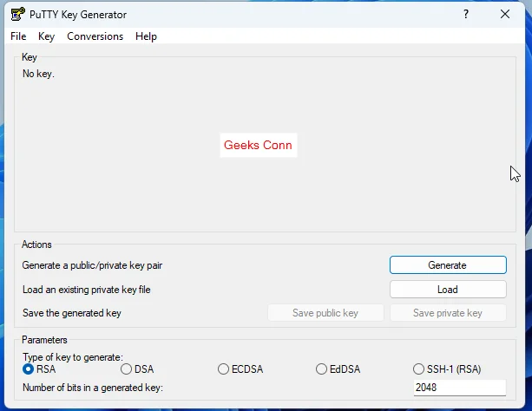Click the number of bits field showing 2048
The width and height of the screenshot is (532, 411).
tap(460, 388)
